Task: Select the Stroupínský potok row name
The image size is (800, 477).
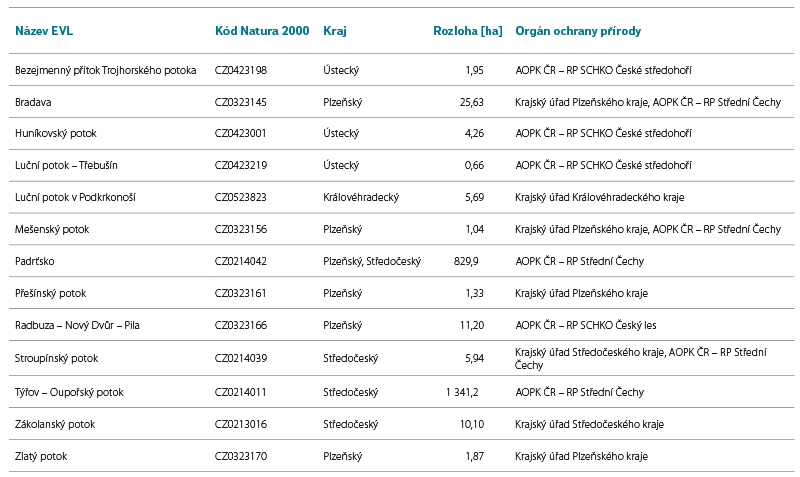Action: 56,358
